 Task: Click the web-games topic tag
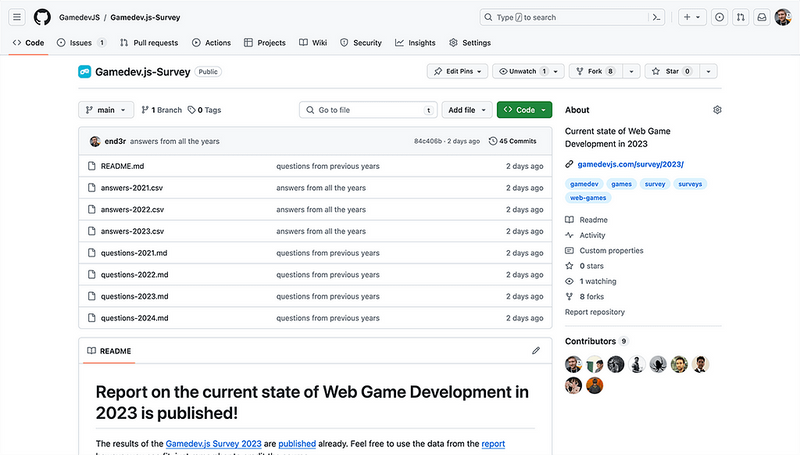[588, 198]
